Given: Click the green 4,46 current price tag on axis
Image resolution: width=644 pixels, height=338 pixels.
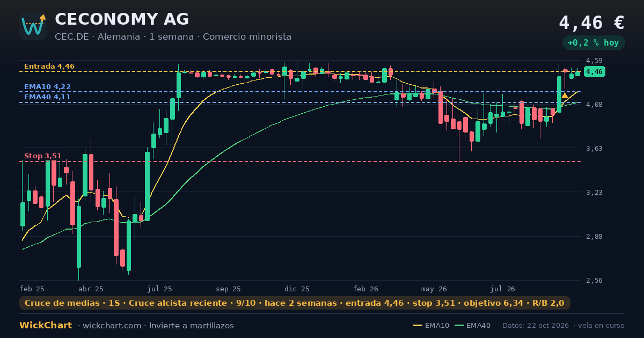Looking at the screenshot, I should click(x=595, y=72).
